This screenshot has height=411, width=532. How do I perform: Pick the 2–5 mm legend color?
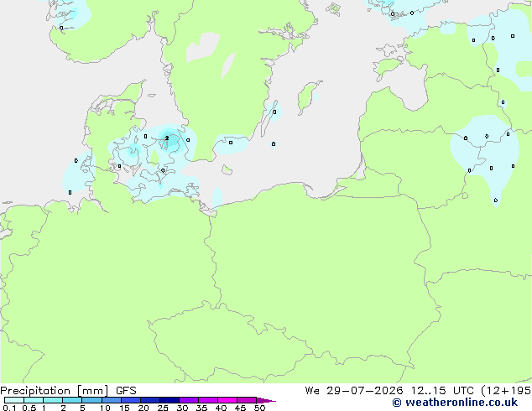(72, 400)
